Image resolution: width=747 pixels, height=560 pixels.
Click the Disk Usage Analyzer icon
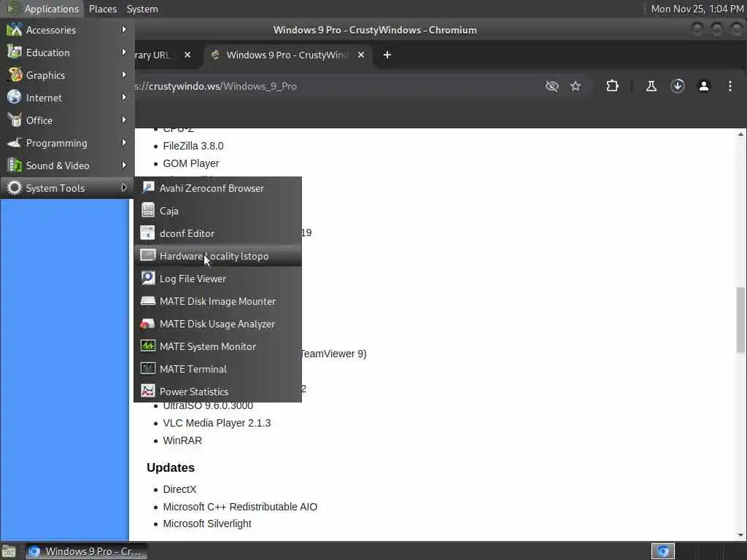coord(147,323)
